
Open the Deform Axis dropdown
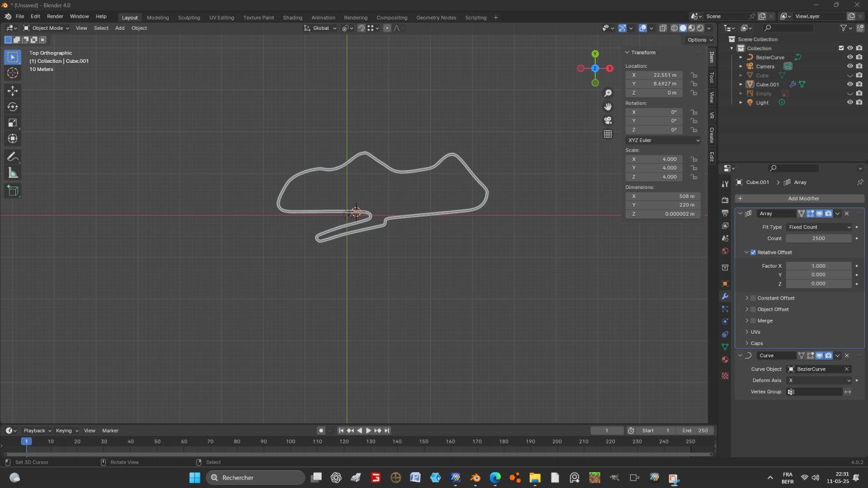(x=819, y=381)
